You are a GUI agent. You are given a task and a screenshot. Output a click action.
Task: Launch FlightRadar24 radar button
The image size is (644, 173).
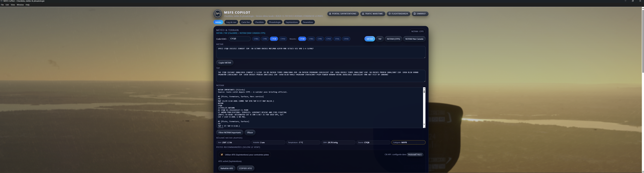pos(398,14)
